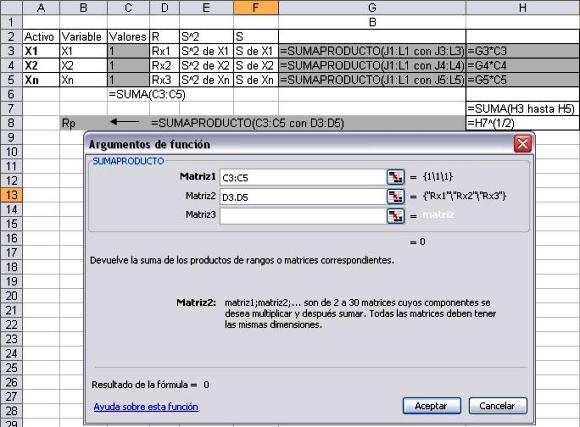Image resolution: width=580 pixels, height=427 pixels.
Task: Click inside the Matriz1 input field
Action: 303,178
